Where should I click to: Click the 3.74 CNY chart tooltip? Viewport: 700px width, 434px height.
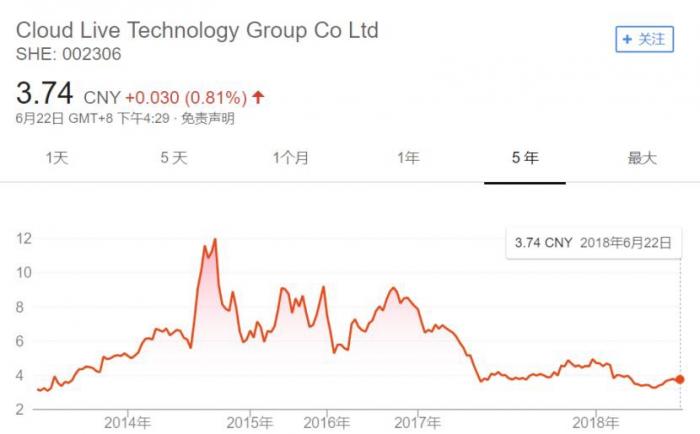tap(591, 242)
